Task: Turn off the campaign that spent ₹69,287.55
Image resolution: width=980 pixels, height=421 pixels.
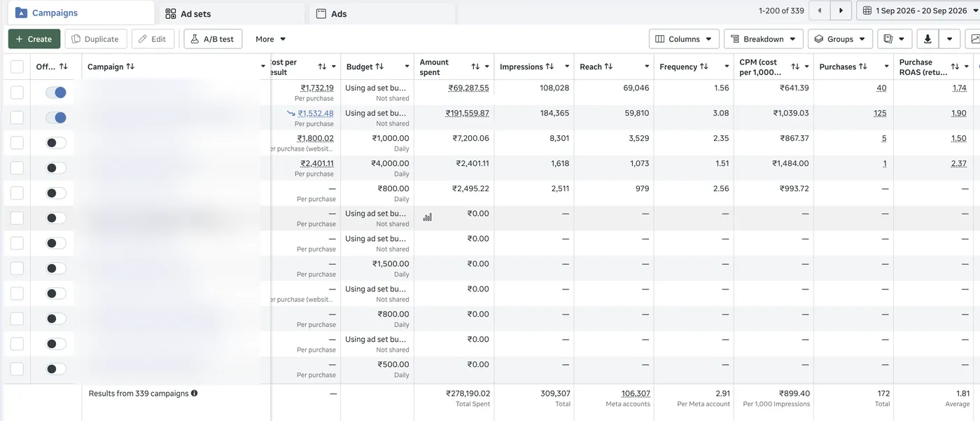Action: click(x=56, y=92)
